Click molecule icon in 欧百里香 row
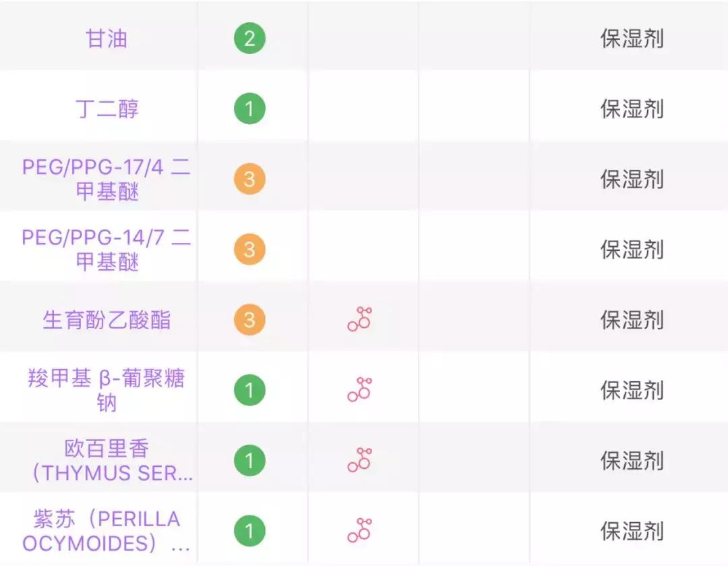 click(360, 460)
